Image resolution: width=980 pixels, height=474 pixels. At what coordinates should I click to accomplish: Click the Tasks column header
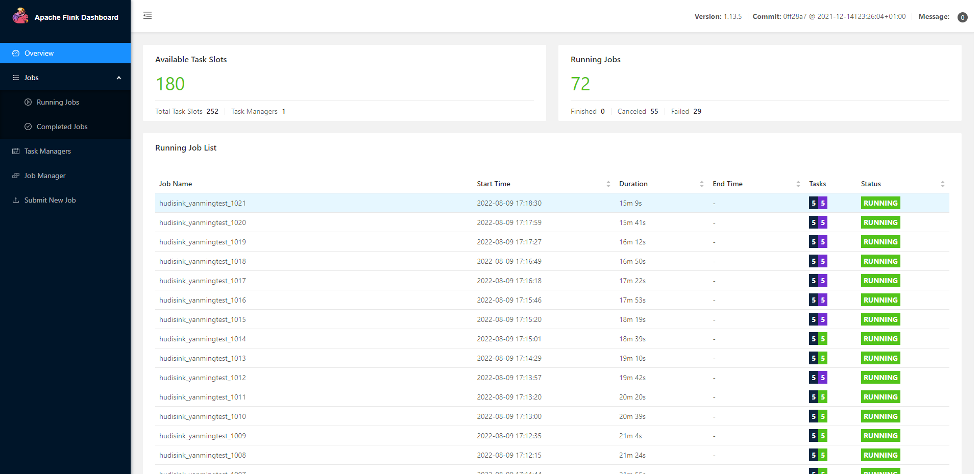[x=817, y=184]
